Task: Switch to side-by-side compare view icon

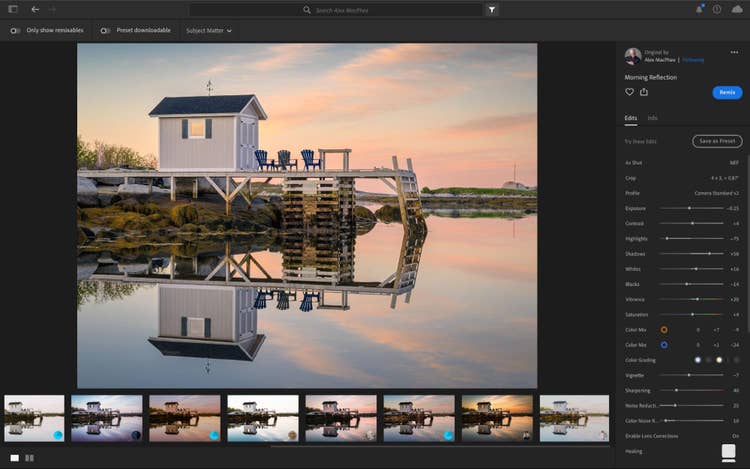Action: 30,458
